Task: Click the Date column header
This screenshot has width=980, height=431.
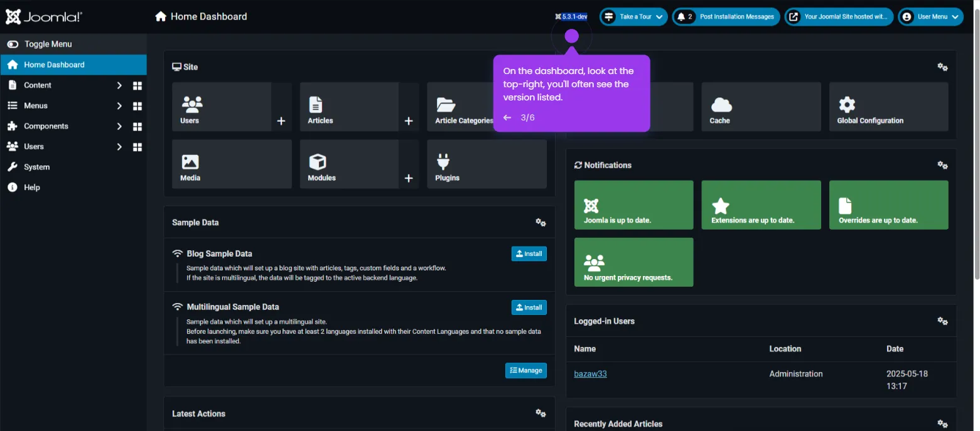Action: [x=895, y=349]
